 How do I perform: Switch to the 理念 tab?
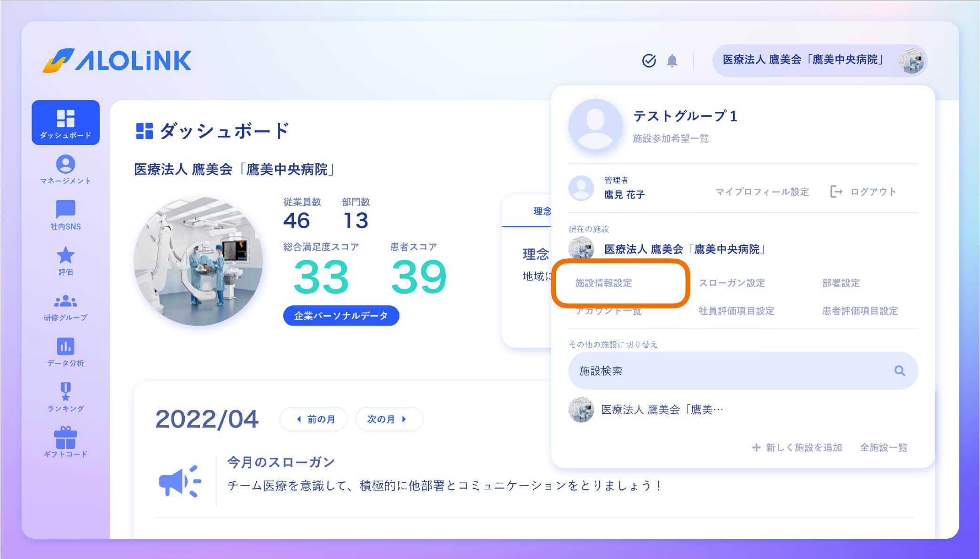tap(542, 211)
